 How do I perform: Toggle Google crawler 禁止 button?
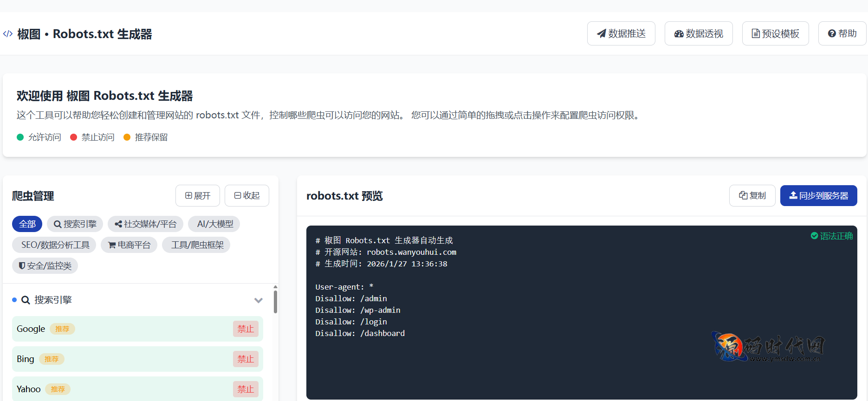pos(246,329)
